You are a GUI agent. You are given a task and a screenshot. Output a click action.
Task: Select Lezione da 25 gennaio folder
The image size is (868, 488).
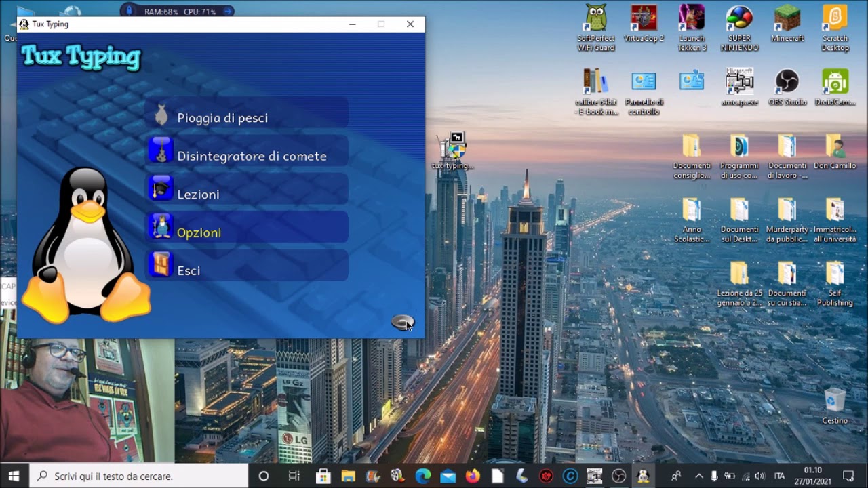click(739, 283)
